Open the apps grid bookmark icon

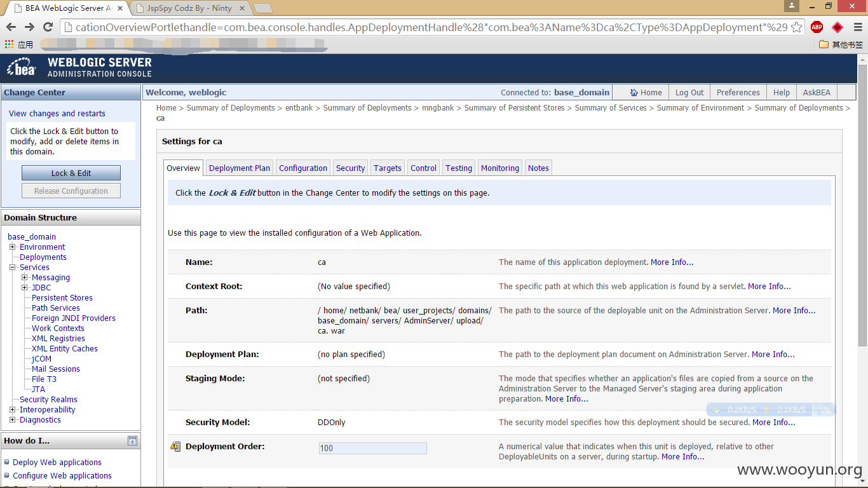9,44
